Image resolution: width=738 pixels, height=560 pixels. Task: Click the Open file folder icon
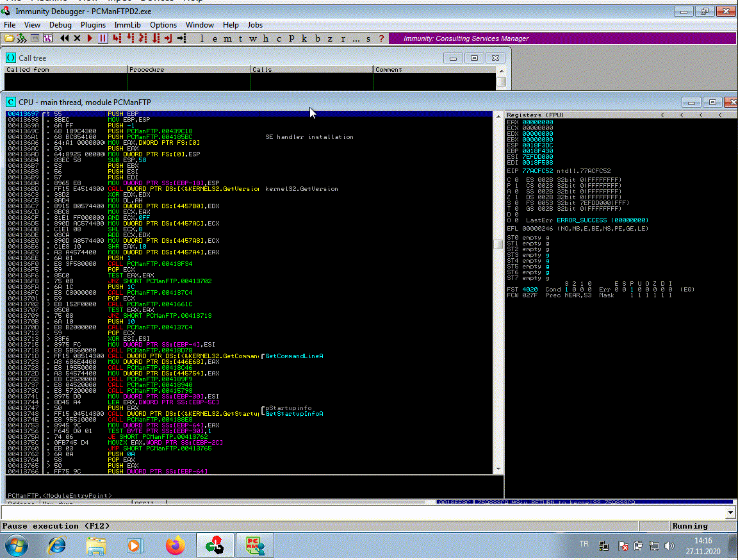[x=9, y=38]
